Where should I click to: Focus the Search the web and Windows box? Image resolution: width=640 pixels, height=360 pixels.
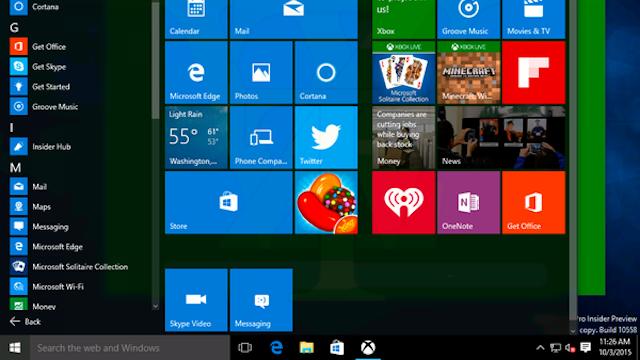pos(130,348)
